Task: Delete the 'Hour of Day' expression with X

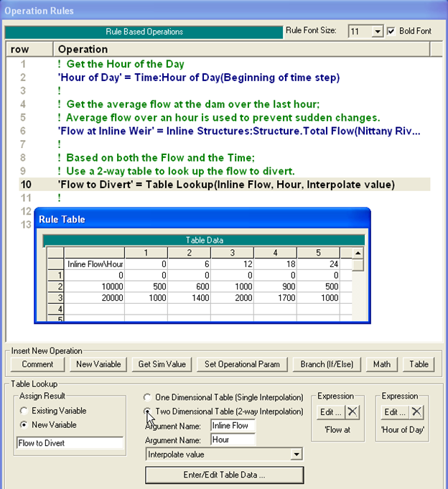Action: coord(416,412)
